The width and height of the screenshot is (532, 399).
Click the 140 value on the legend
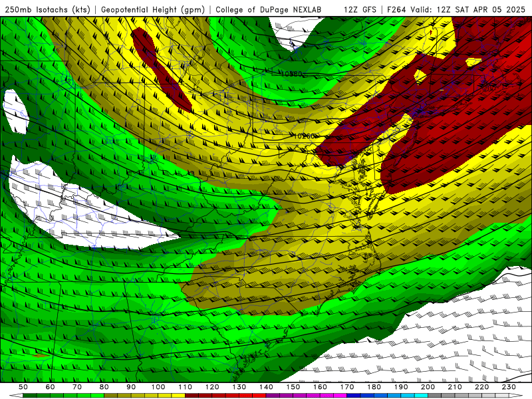pos(267,387)
